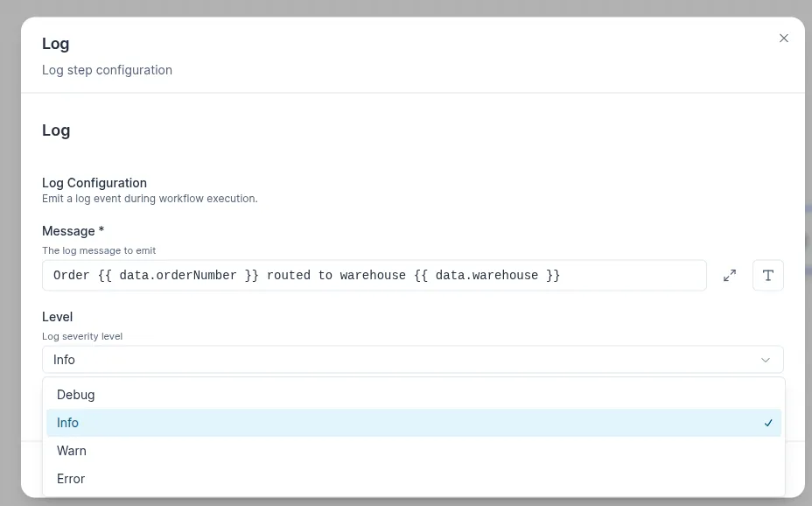This screenshot has width=812, height=506.
Task: Click the checkmark next to Info option
Action: [767, 423]
